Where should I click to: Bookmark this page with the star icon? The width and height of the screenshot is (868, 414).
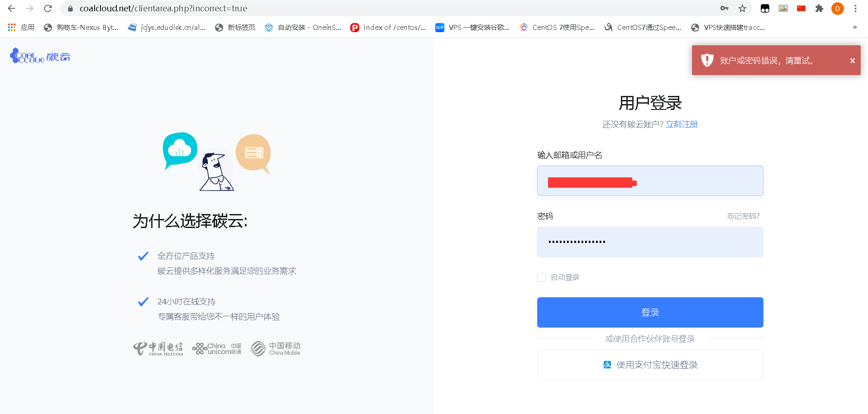(x=742, y=9)
